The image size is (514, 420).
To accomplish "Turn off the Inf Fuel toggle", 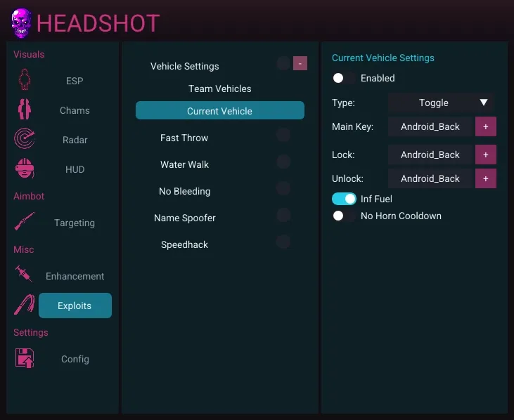I will coord(344,199).
